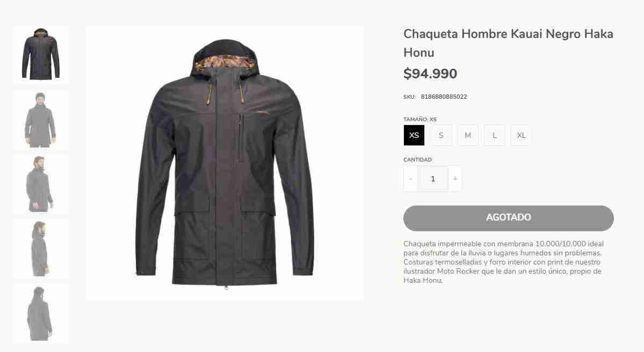This screenshot has width=644, height=352.
Task: Increase quantity with the plus button
Action: (x=455, y=179)
